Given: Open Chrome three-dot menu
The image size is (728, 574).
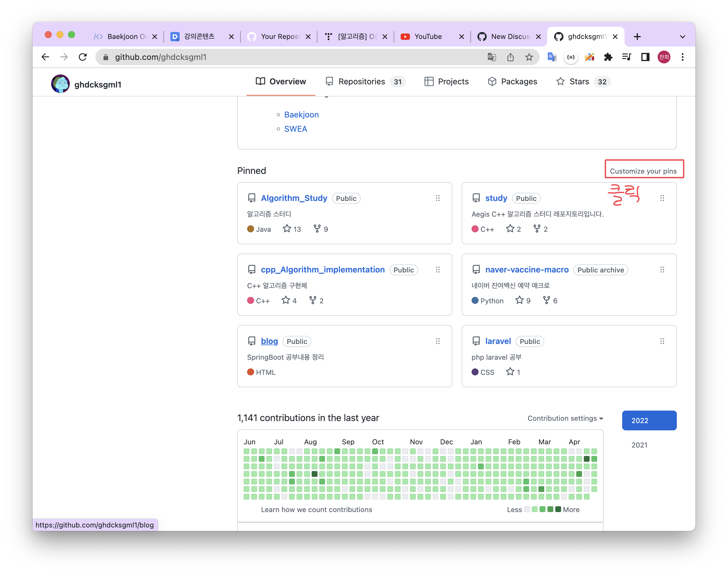Looking at the screenshot, I should point(682,57).
